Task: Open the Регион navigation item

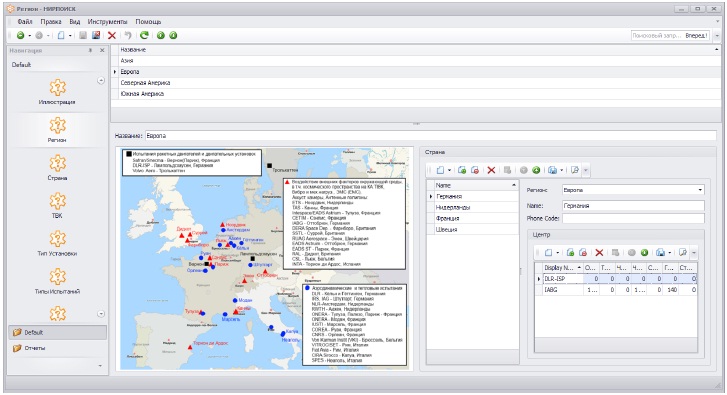Action: click(57, 130)
